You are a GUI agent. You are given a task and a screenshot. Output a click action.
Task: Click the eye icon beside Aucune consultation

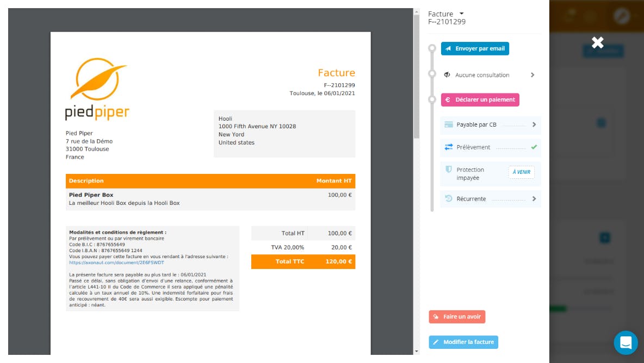tap(447, 75)
